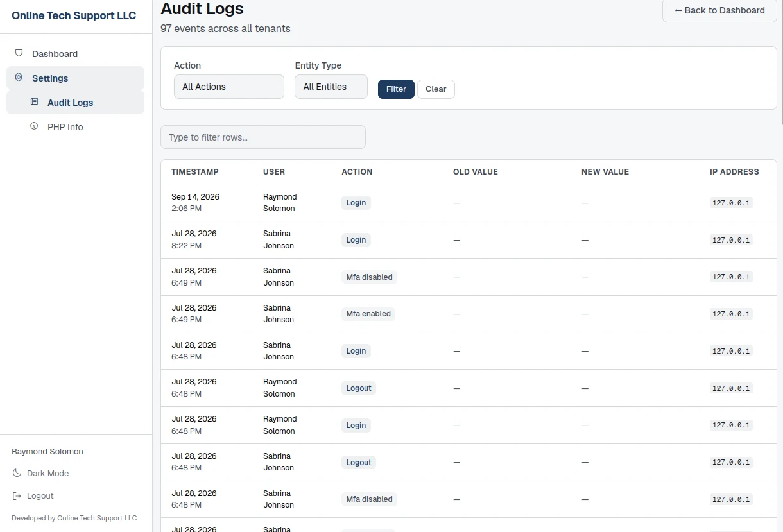Click the Mfa disabled badge at 6:48 PM

pyautogui.click(x=369, y=499)
